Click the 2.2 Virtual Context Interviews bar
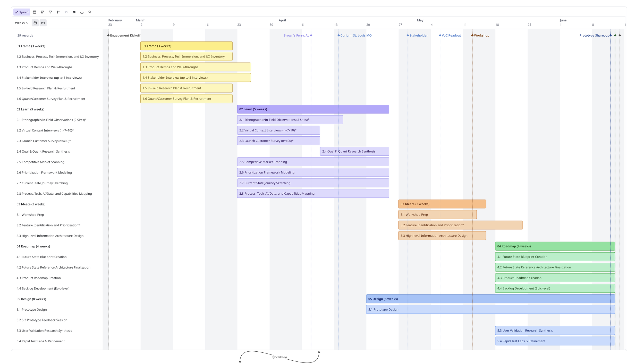 coord(278,130)
